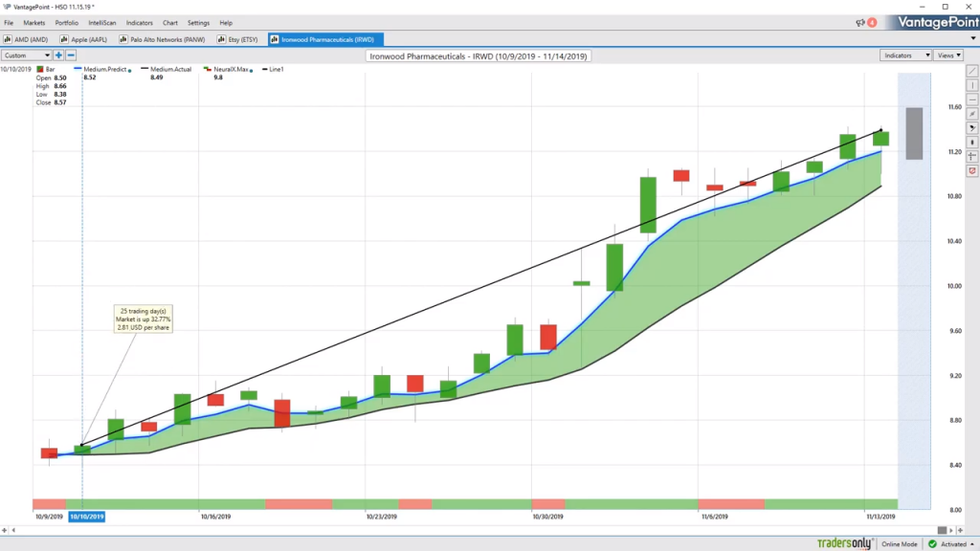Screen dimensions: 980x551
Task: Open the Markets menu
Action: tap(33, 23)
